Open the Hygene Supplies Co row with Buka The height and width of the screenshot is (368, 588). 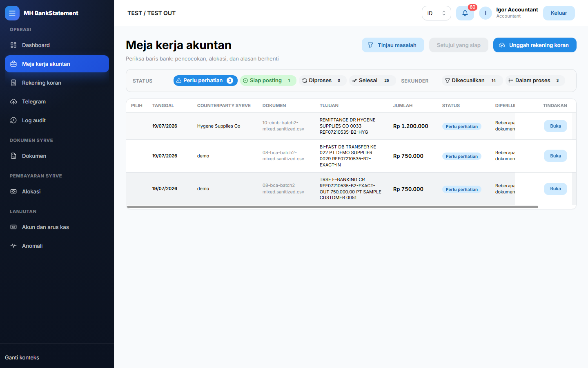click(555, 126)
